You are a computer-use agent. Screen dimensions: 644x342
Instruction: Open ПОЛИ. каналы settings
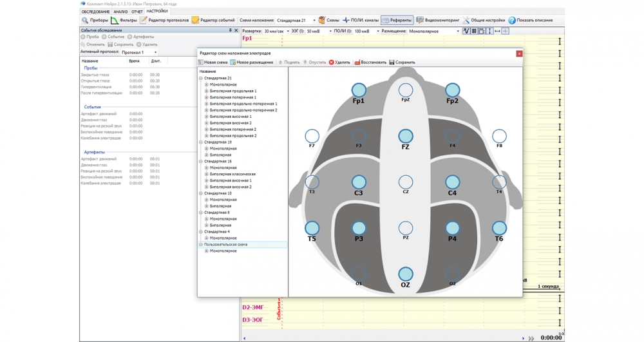(x=361, y=21)
